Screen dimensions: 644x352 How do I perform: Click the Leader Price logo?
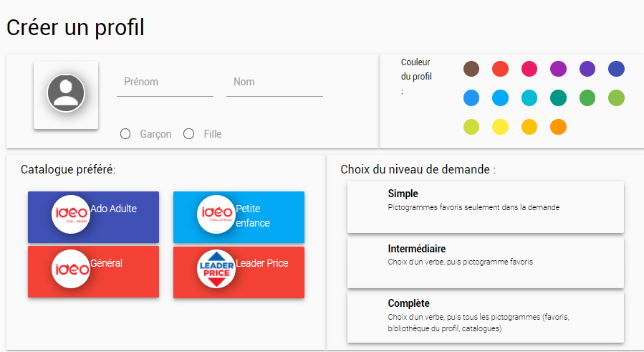[x=216, y=269]
